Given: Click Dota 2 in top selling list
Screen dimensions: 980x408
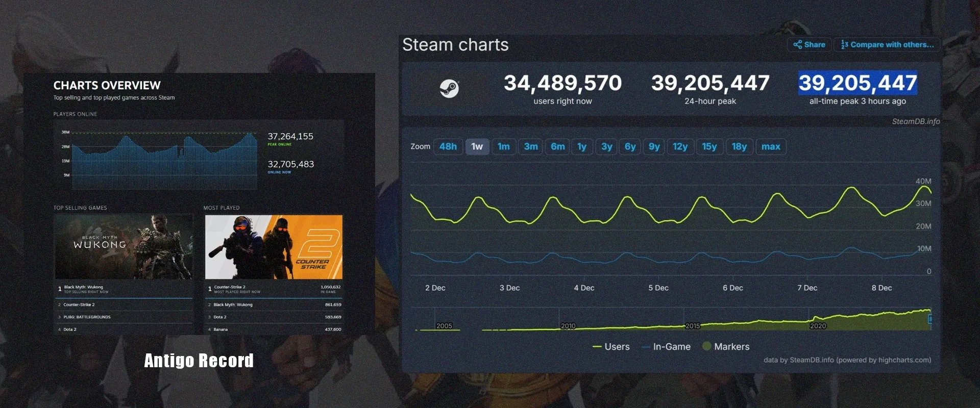Looking at the screenshot, I should point(124,329).
